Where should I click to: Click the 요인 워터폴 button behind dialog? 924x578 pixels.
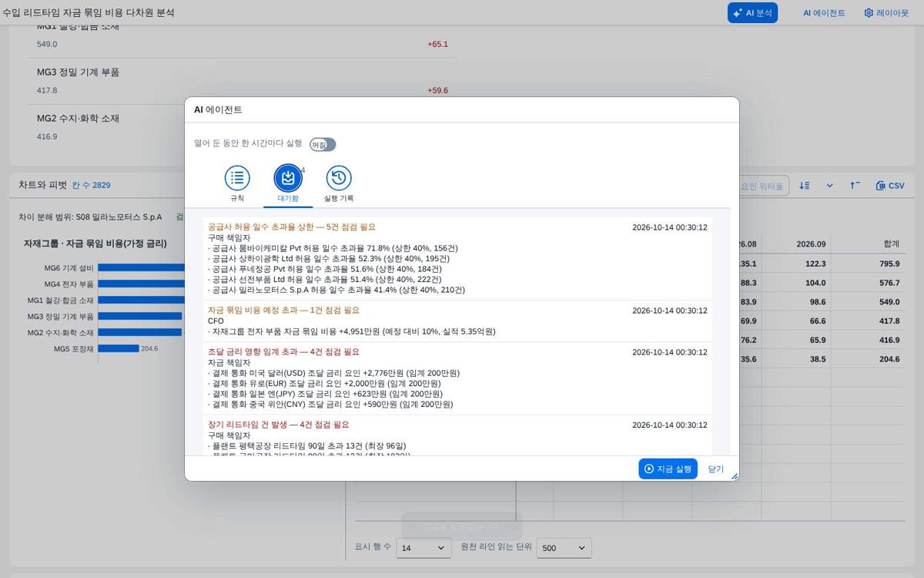pos(762,186)
